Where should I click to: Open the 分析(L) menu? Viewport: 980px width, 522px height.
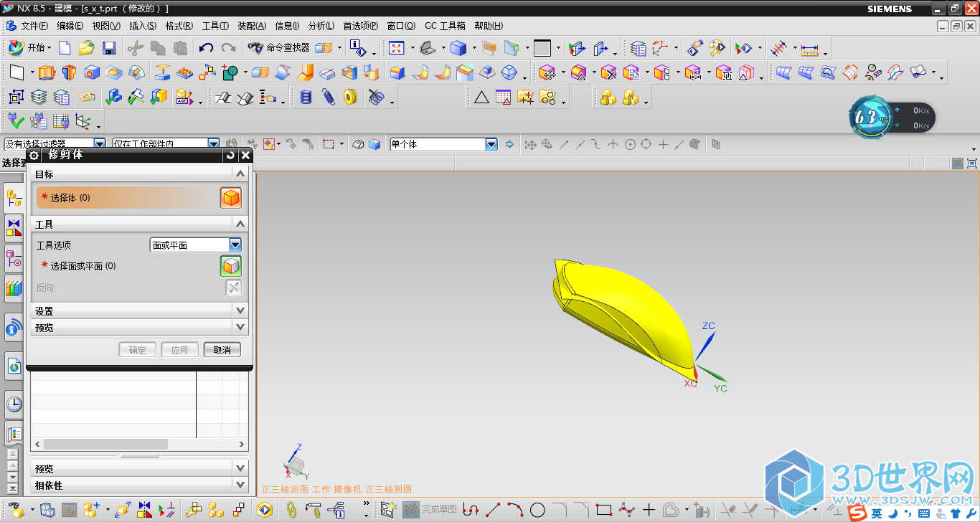pyautogui.click(x=321, y=26)
